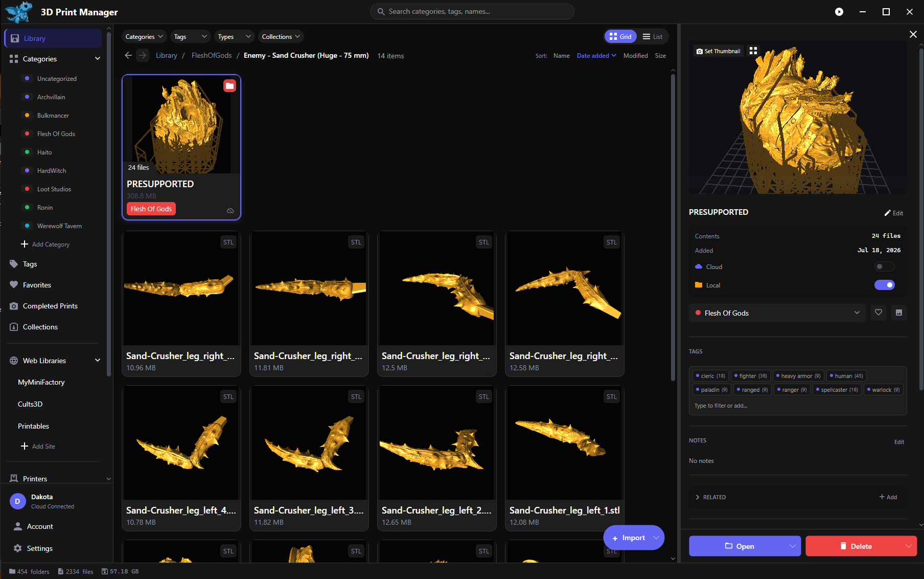Click the pencil Edit icon for PRESUPPORTED
Viewport: 924px width, 579px height.
[894, 213]
